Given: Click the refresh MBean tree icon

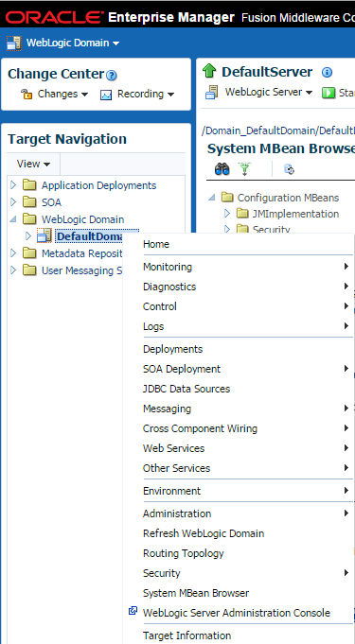Looking at the screenshot, I should [289, 169].
